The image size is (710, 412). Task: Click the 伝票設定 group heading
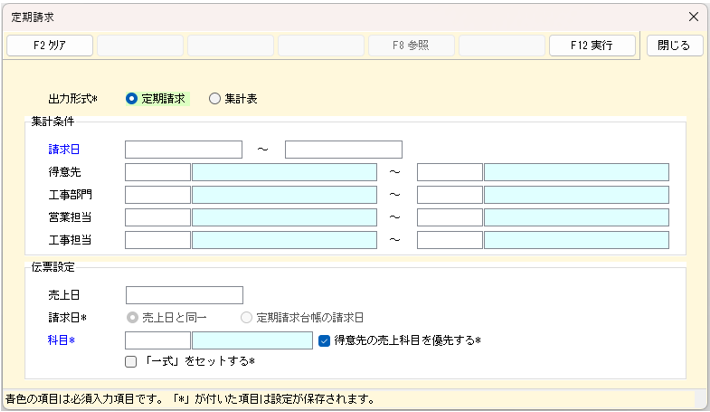tap(53, 267)
